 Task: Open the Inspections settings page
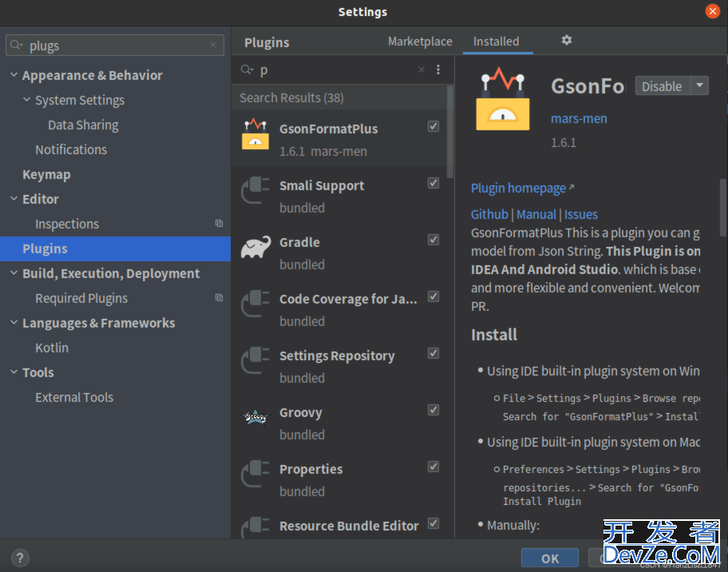click(67, 224)
